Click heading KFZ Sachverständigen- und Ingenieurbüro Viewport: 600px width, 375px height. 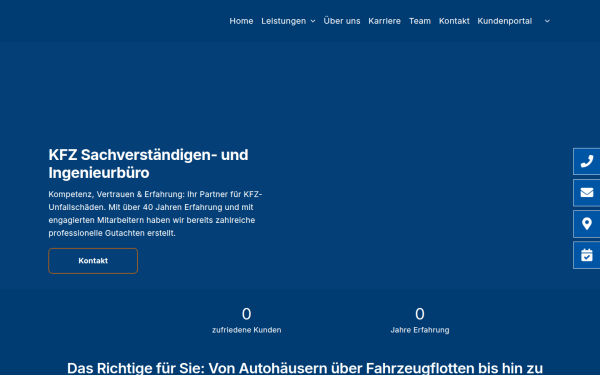tap(148, 164)
